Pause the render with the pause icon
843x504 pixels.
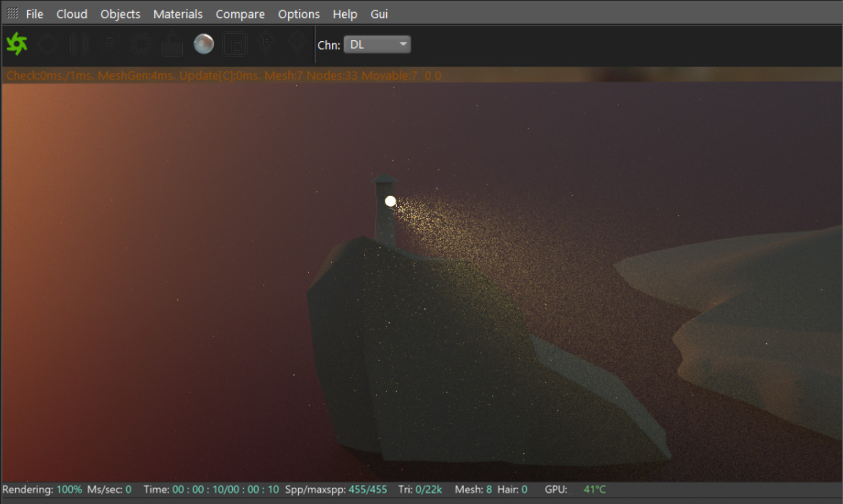tap(78, 44)
